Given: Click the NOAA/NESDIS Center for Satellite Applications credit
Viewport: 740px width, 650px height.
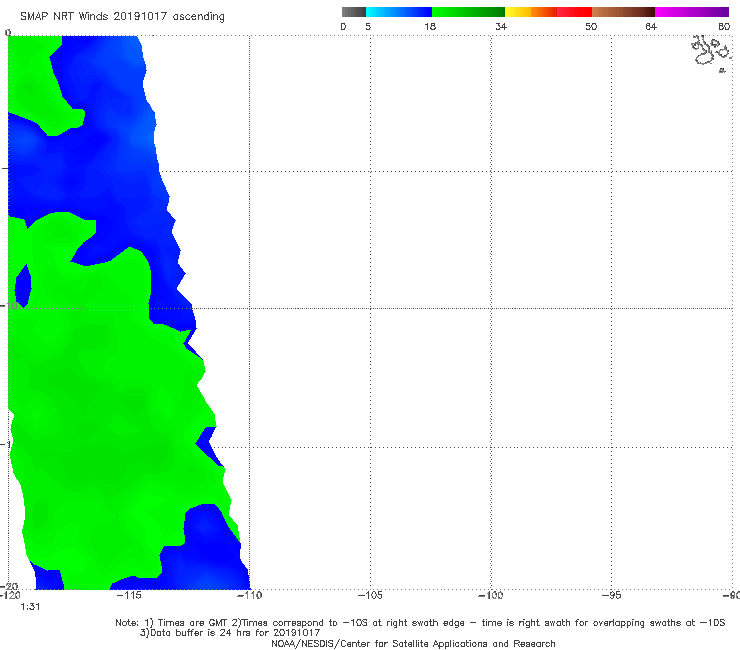Looking at the screenshot, I should (413, 643).
